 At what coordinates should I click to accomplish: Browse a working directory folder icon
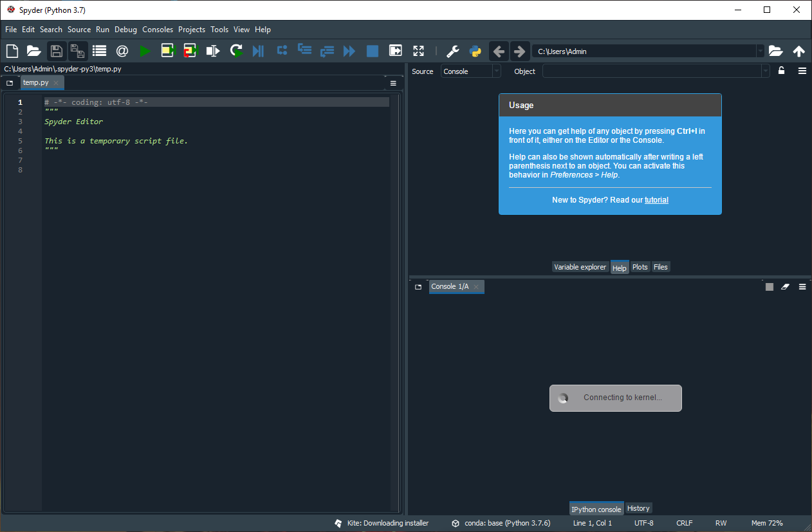coord(776,51)
